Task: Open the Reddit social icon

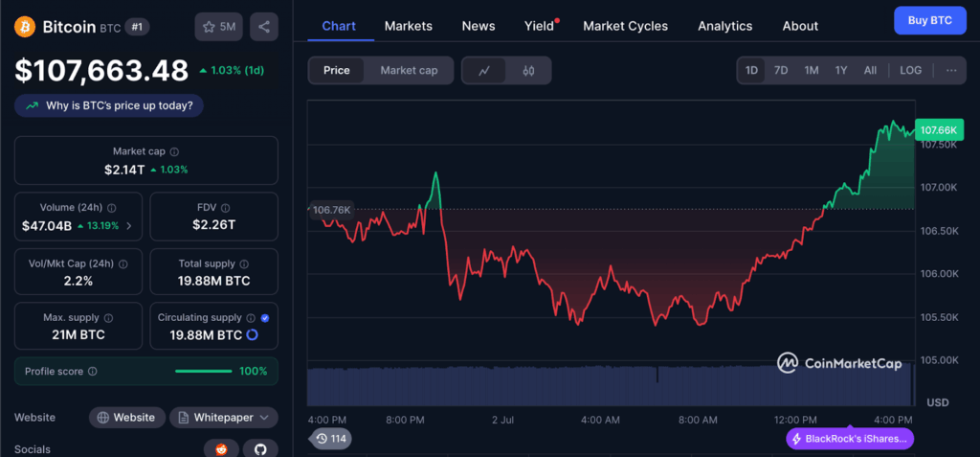Action: 221,448
